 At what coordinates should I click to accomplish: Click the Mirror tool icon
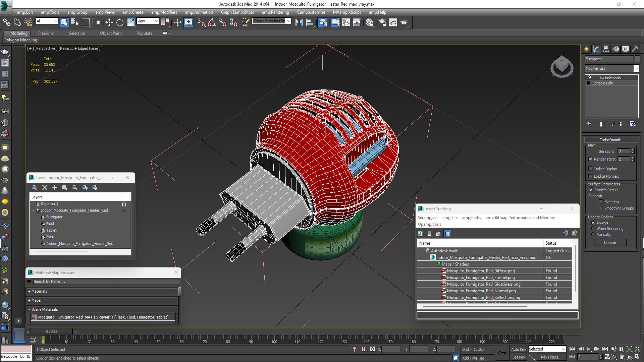click(x=299, y=22)
